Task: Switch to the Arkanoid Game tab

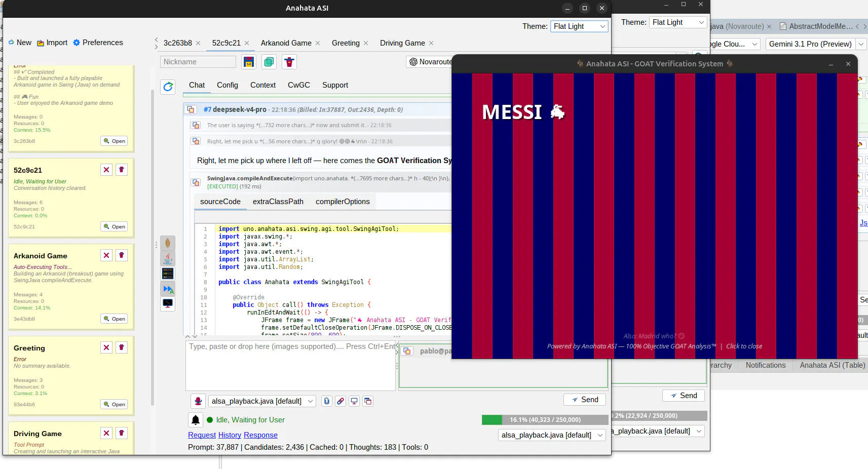Action: 286,43
